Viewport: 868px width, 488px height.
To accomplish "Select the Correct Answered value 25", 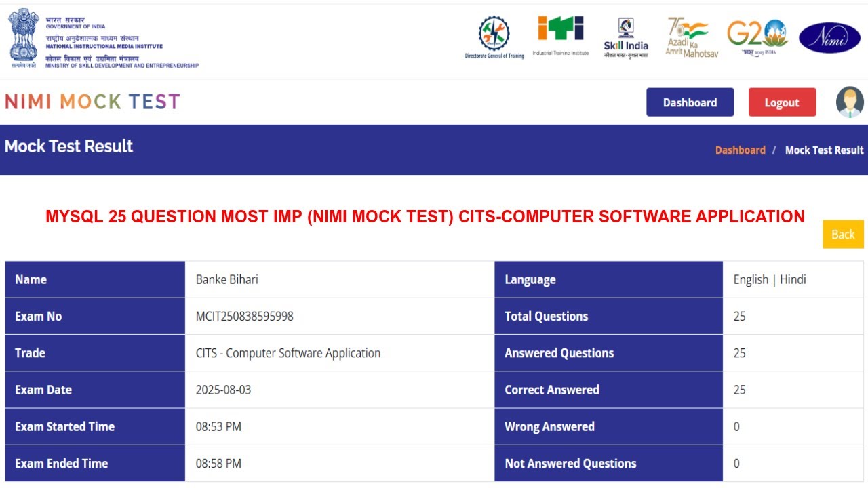I will click(740, 390).
